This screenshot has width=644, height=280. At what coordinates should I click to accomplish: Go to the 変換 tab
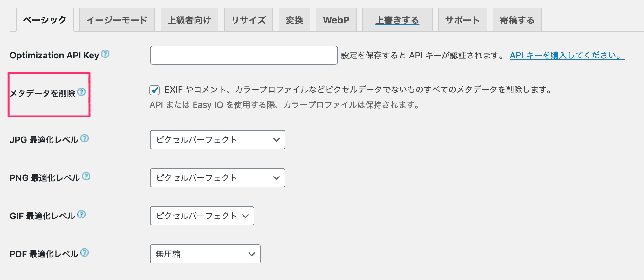294,20
